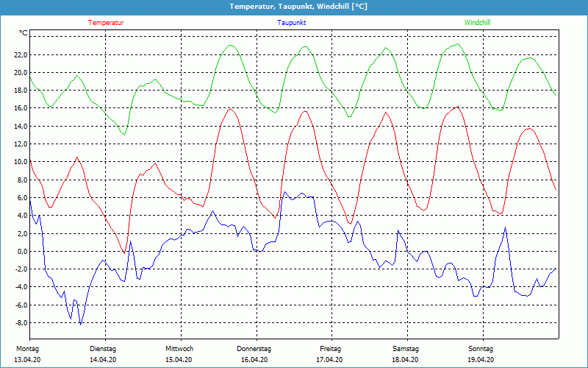The height and width of the screenshot is (368, 588).
Task: Click the 14,0 y-axis value
Action: point(21,126)
